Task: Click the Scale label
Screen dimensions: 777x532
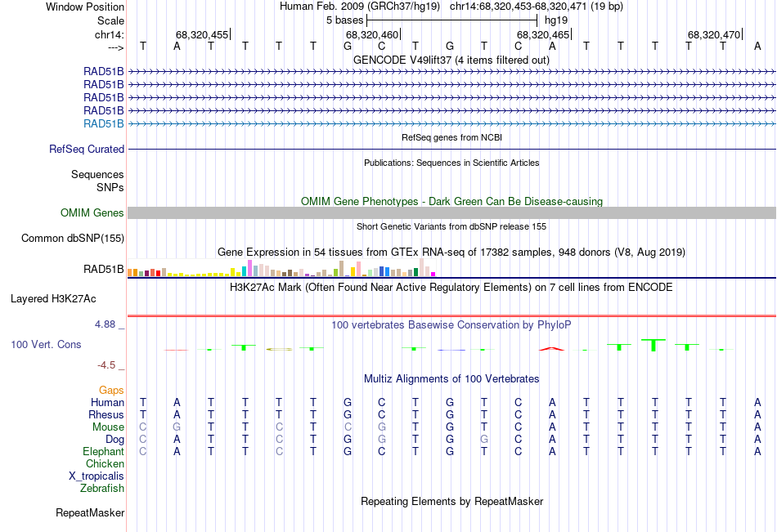Action: pos(110,20)
